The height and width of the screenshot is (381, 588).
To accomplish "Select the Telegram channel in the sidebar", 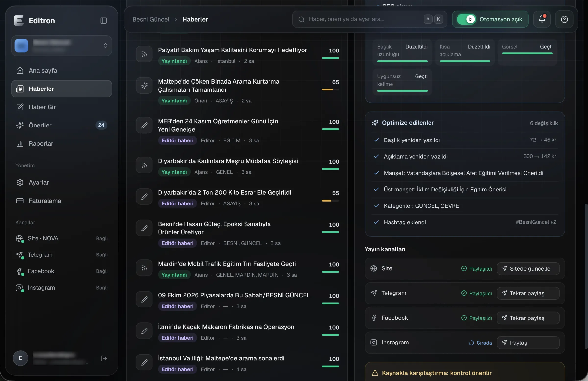I will pos(61,255).
